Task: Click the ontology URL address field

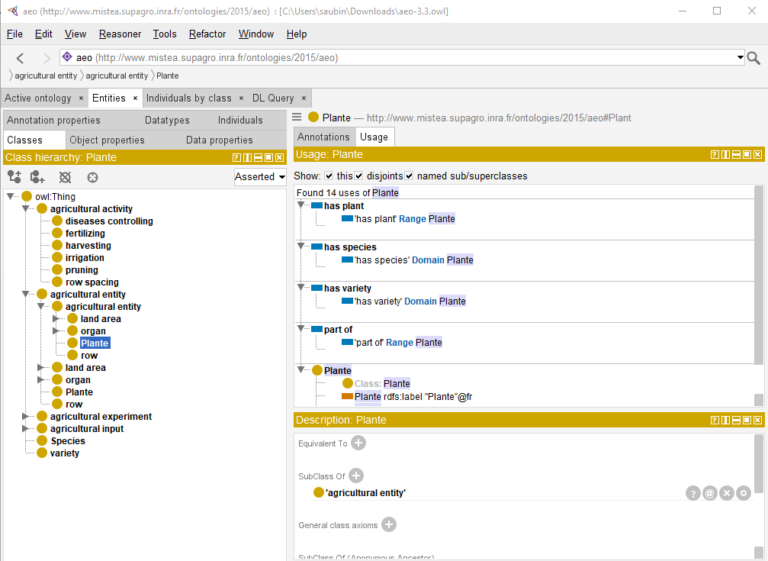Action: pyautogui.click(x=400, y=58)
